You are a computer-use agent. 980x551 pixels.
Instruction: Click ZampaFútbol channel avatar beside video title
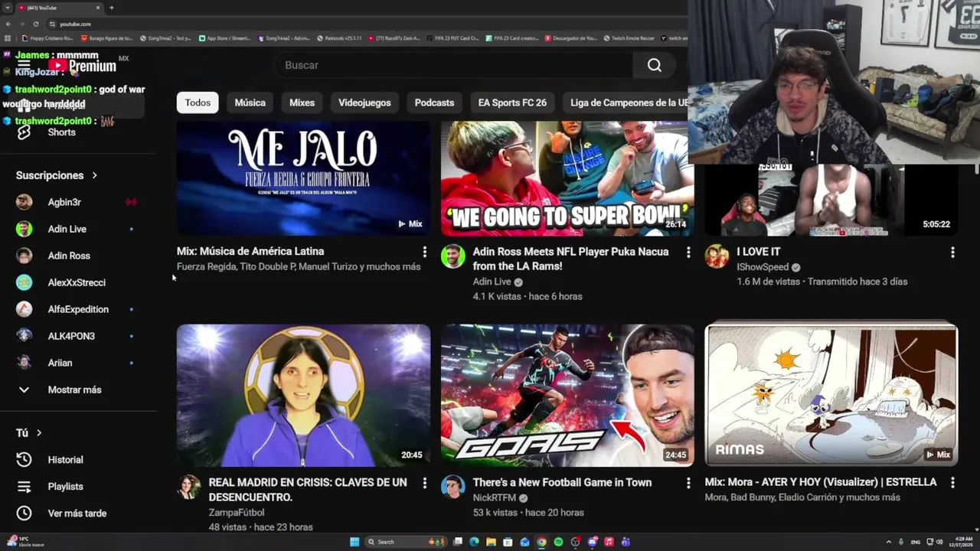189,487
